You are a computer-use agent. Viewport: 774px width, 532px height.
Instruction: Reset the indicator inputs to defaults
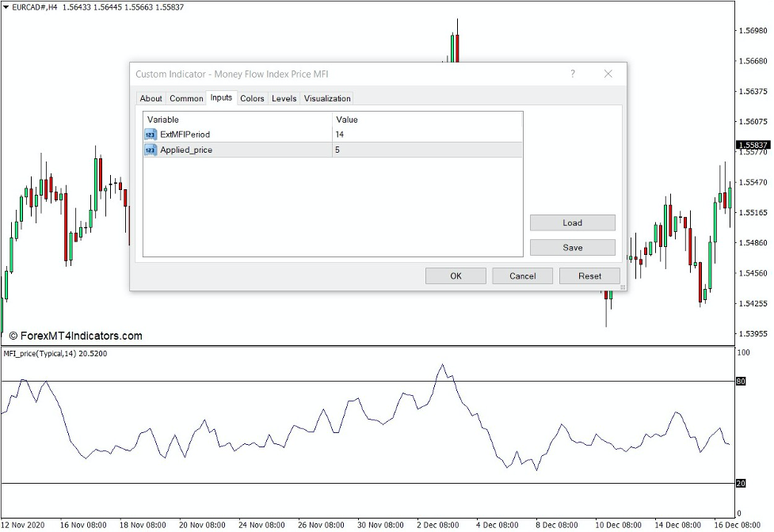589,275
